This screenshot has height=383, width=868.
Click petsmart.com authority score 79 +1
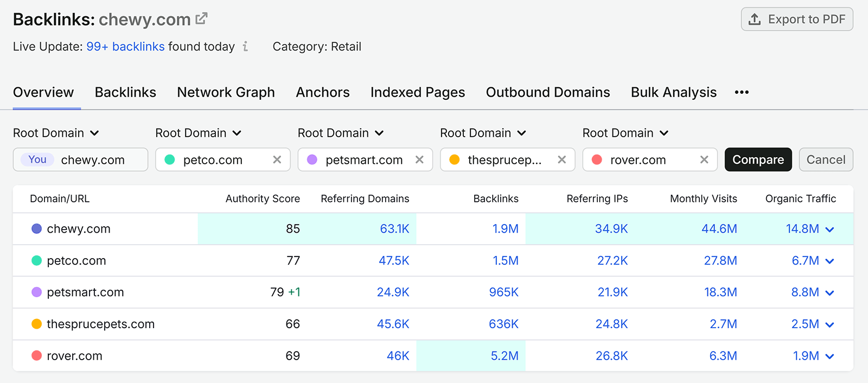285,292
